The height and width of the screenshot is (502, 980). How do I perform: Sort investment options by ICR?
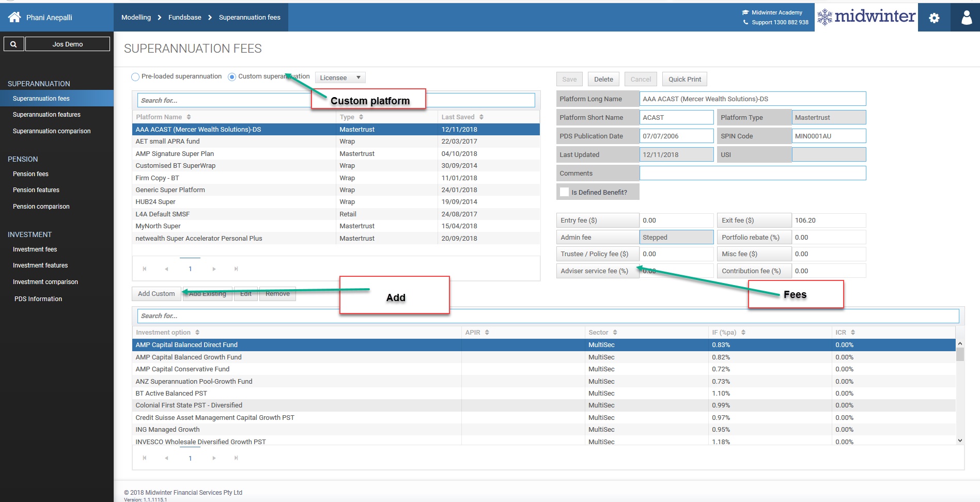(853, 333)
